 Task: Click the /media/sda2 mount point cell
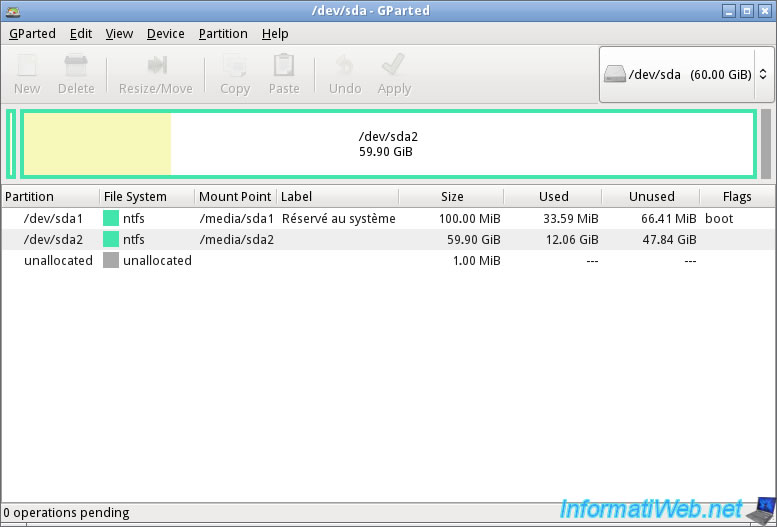point(236,239)
